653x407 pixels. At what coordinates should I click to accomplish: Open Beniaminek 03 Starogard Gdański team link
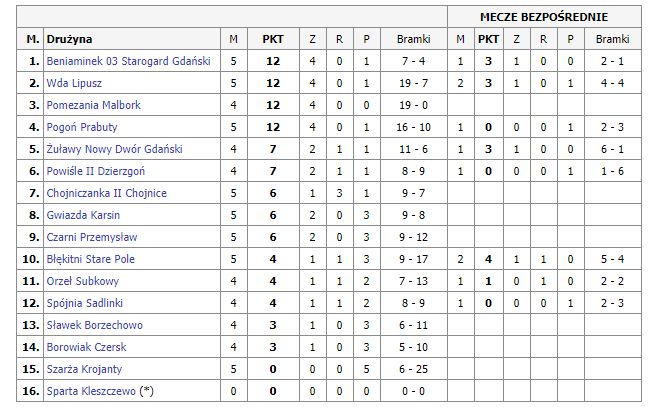coord(128,61)
